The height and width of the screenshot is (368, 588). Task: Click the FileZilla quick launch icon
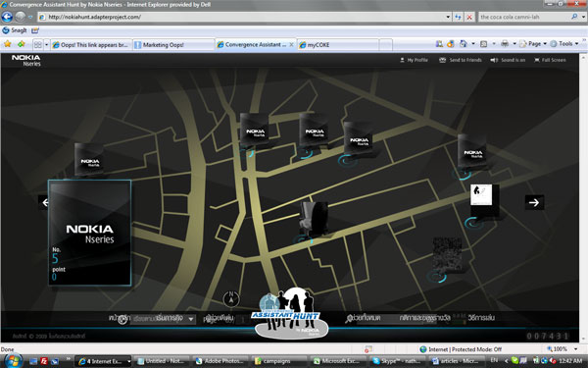coord(44,361)
